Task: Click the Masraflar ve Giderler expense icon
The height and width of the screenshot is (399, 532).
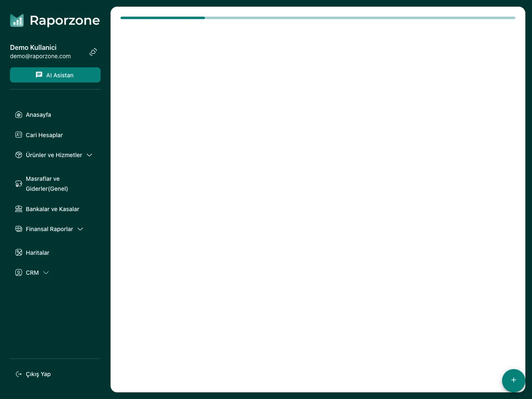Action: coord(19,183)
